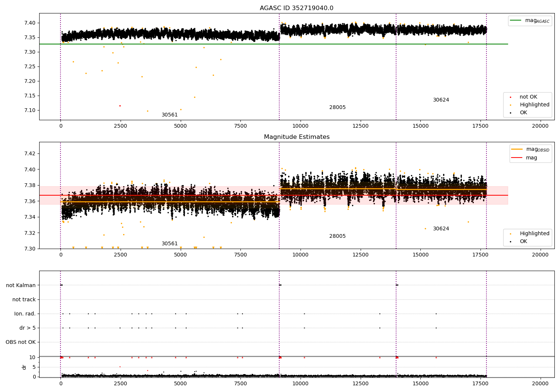Click y-tick label 7.38 on middle plot
560x392 pixels.
tap(30, 185)
